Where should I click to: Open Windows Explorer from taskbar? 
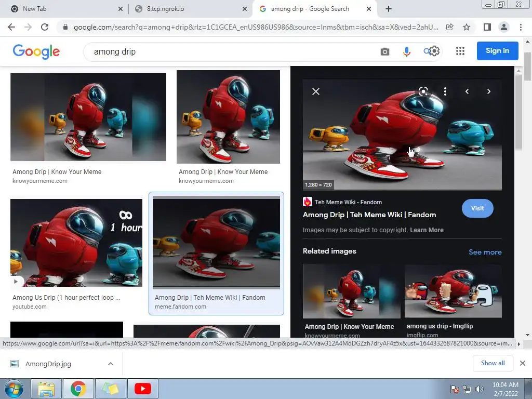46,389
